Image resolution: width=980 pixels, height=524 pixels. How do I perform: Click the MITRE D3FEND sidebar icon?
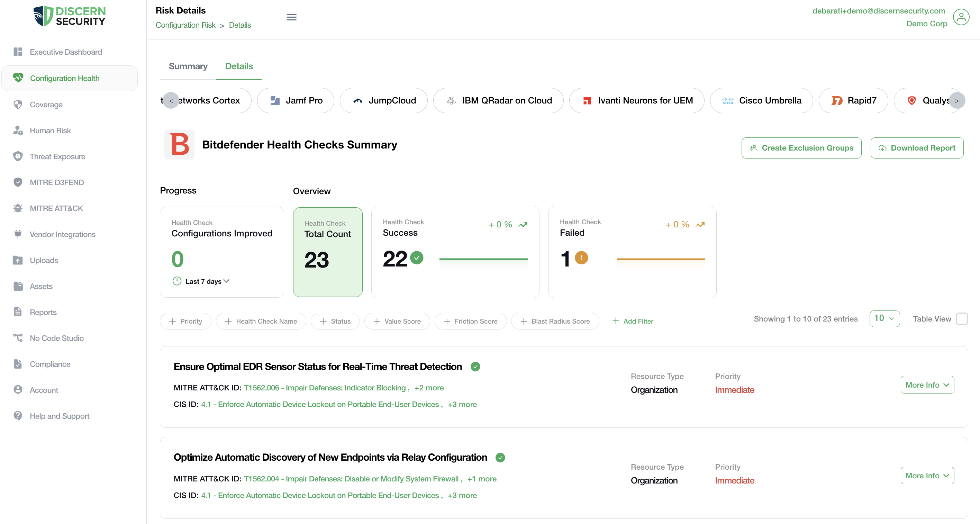(x=18, y=182)
